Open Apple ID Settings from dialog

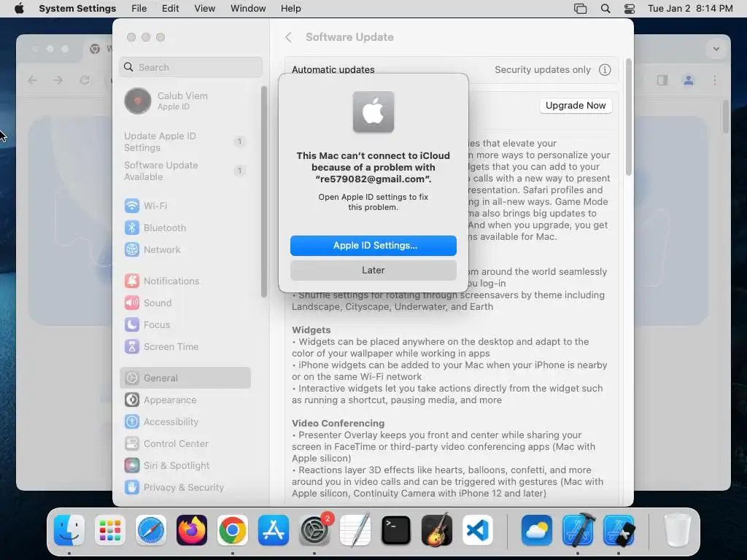373,245
